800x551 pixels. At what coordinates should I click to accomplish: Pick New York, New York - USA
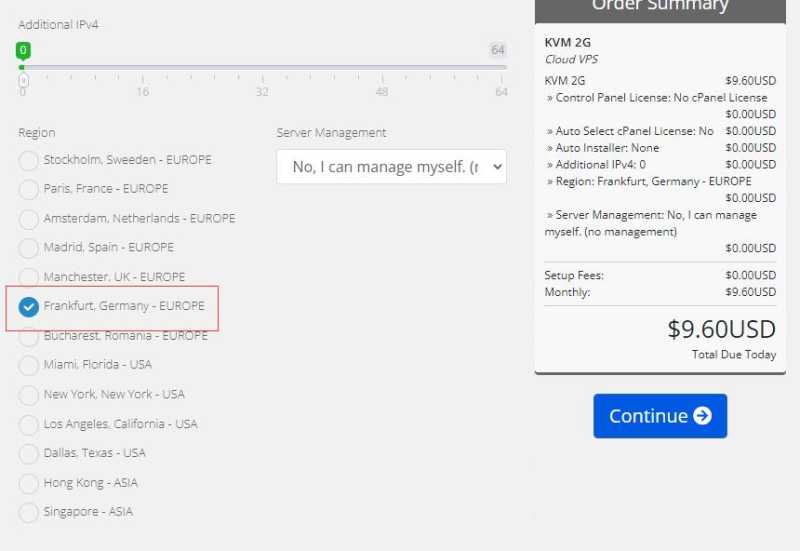pyautogui.click(x=28, y=395)
